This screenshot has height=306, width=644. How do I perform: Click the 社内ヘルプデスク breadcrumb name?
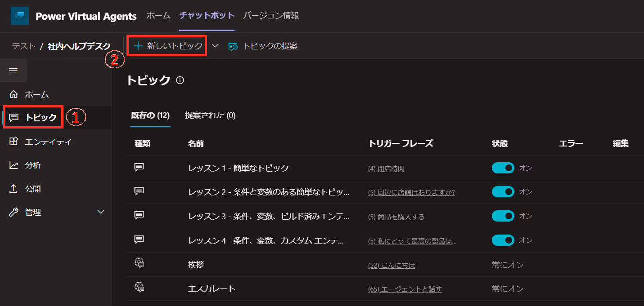tap(79, 46)
